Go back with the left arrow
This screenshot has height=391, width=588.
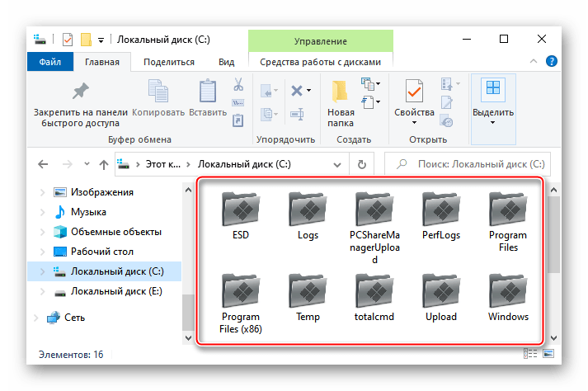[43, 164]
